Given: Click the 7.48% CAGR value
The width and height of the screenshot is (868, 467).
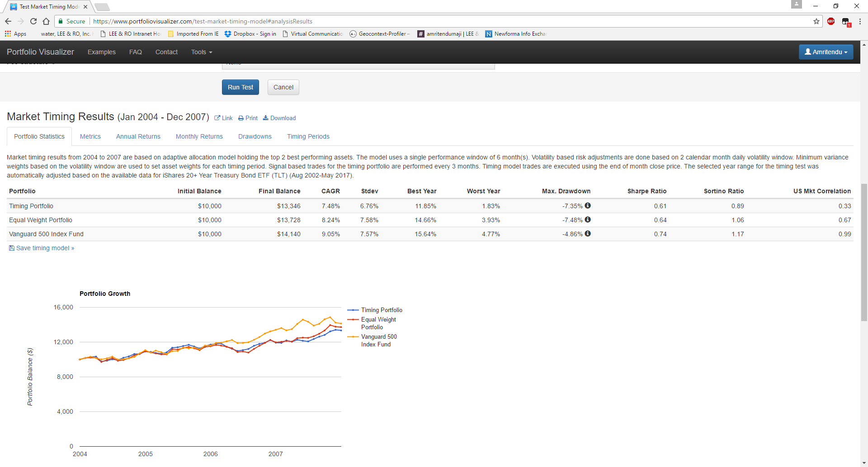Looking at the screenshot, I should 331,206.
